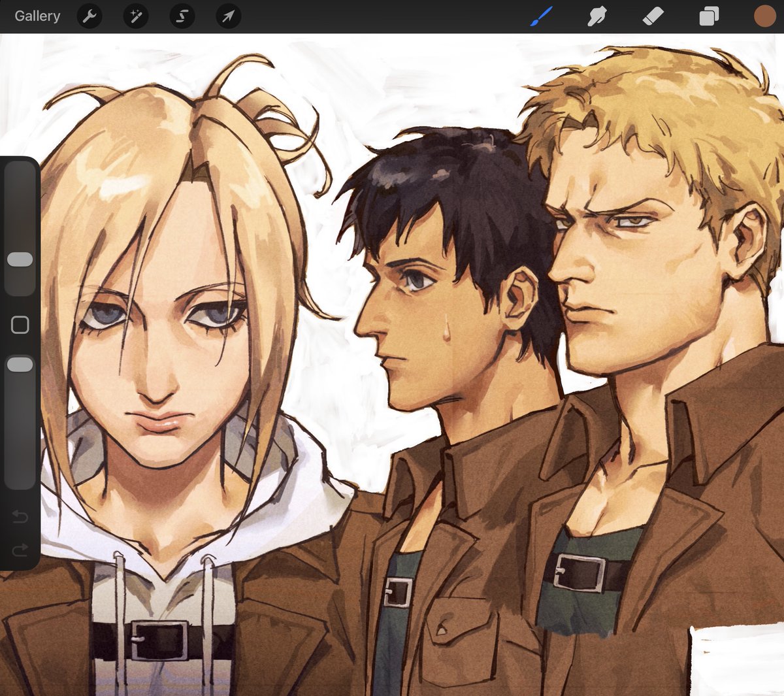Open the active color picker swatch
Screen dimensions: 784x696
point(764,16)
